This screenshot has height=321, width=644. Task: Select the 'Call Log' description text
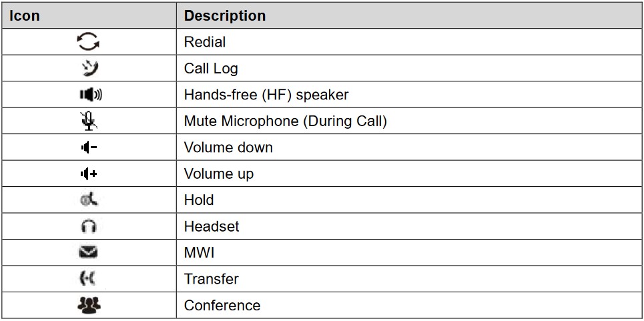click(x=211, y=68)
